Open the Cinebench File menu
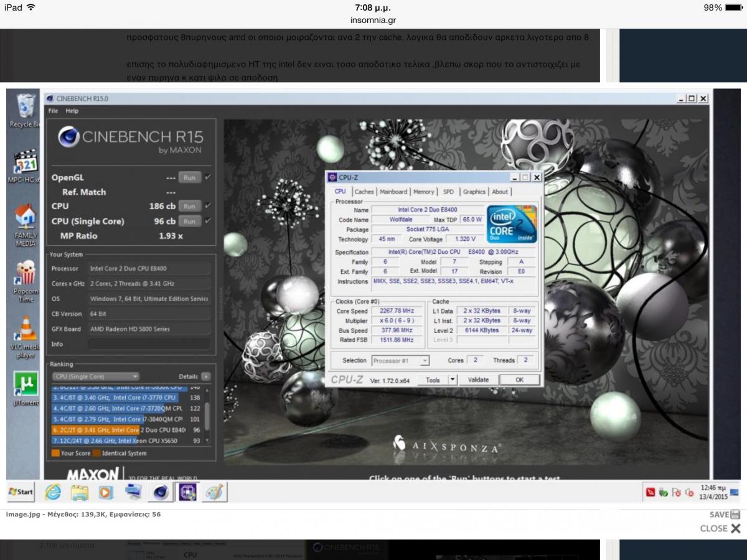Image resolution: width=747 pixels, height=560 pixels. pyautogui.click(x=53, y=111)
